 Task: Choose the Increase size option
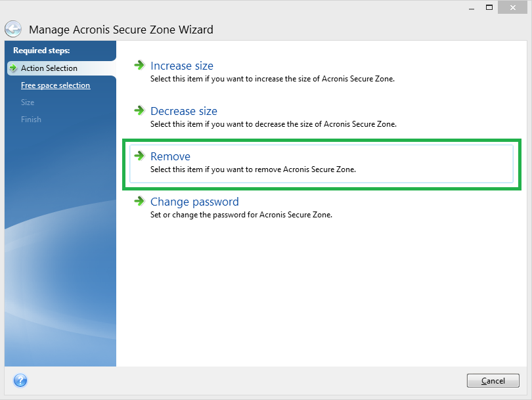tap(182, 66)
